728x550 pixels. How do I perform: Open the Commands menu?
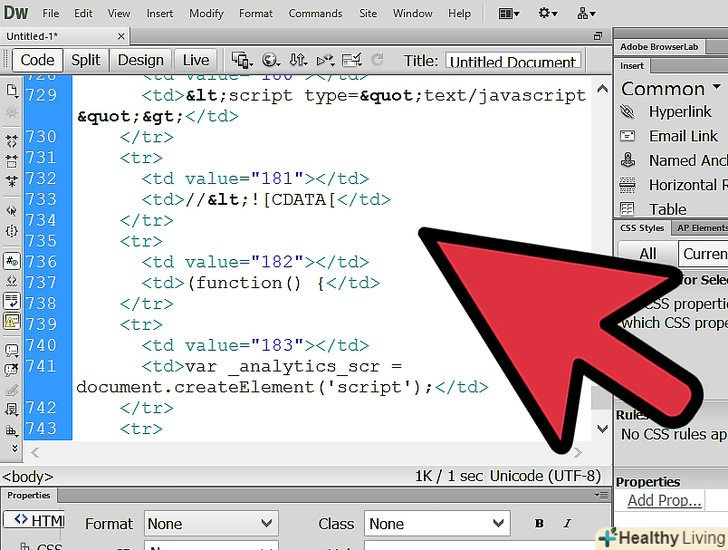point(315,13)
